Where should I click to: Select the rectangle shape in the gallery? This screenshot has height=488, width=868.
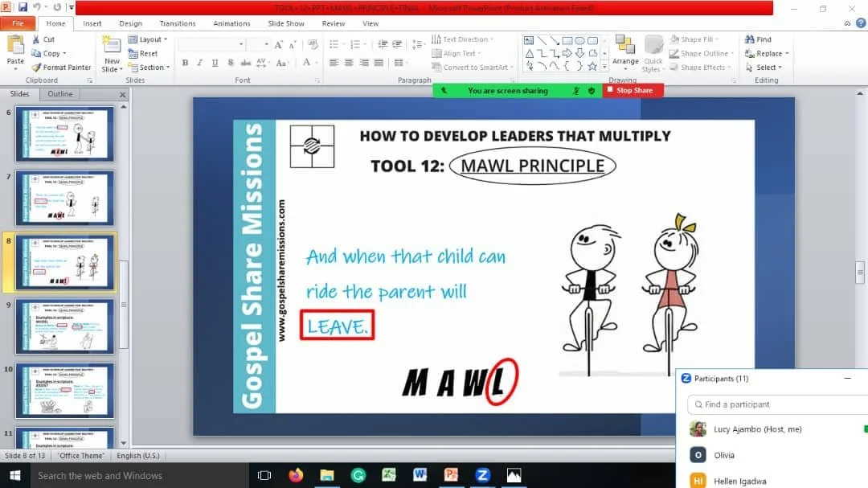567,41
